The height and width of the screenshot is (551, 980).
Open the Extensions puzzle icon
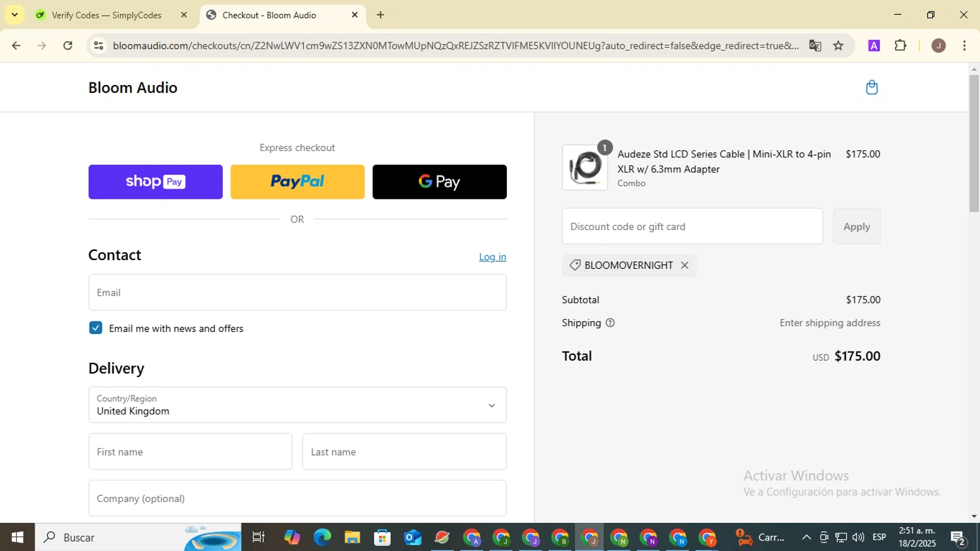(900, 46)
